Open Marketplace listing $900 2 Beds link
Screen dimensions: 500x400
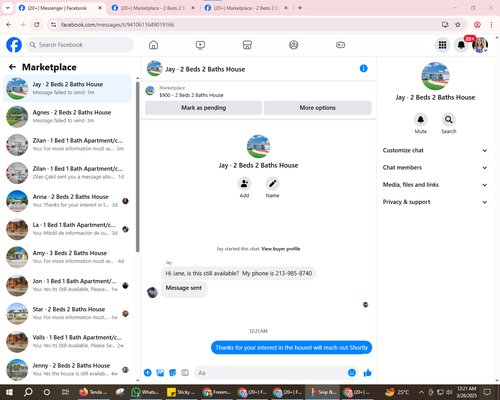(x=191, y=95)
